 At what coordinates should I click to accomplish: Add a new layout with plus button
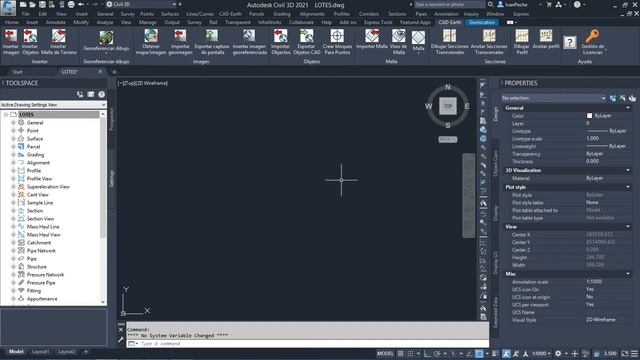pyautogui.click(x=86, y=352)
